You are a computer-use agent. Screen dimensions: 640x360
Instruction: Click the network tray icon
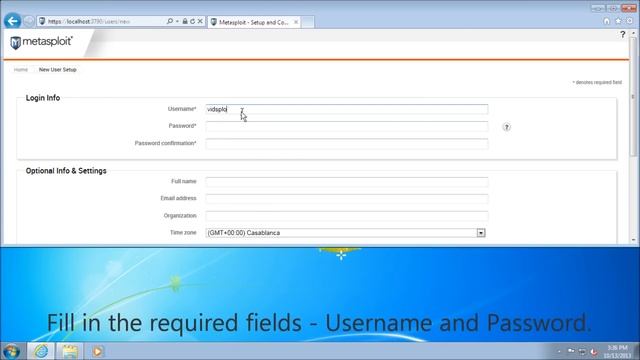[582, 351]
